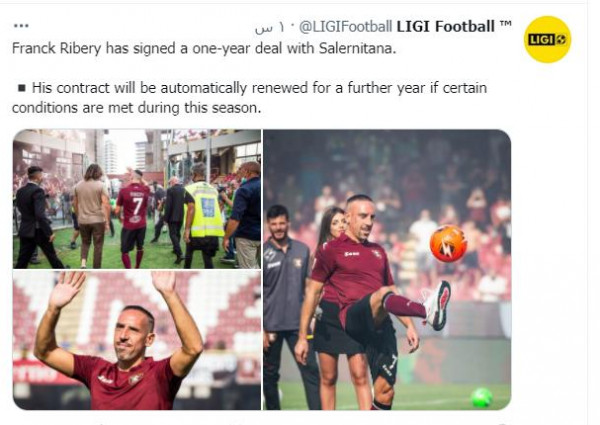Visit the @LIGIFootball handle link
This screenshot has width=600, height=425.
345,26
